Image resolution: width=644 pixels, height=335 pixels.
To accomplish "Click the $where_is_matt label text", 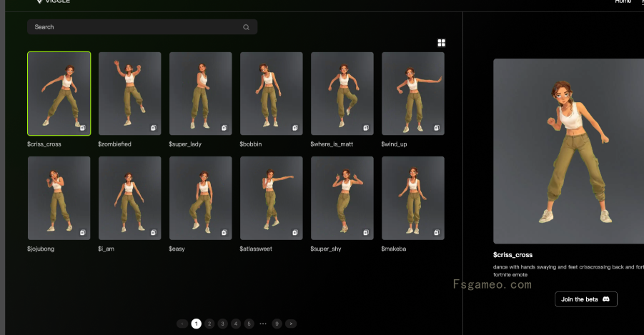I will (332, 144).
